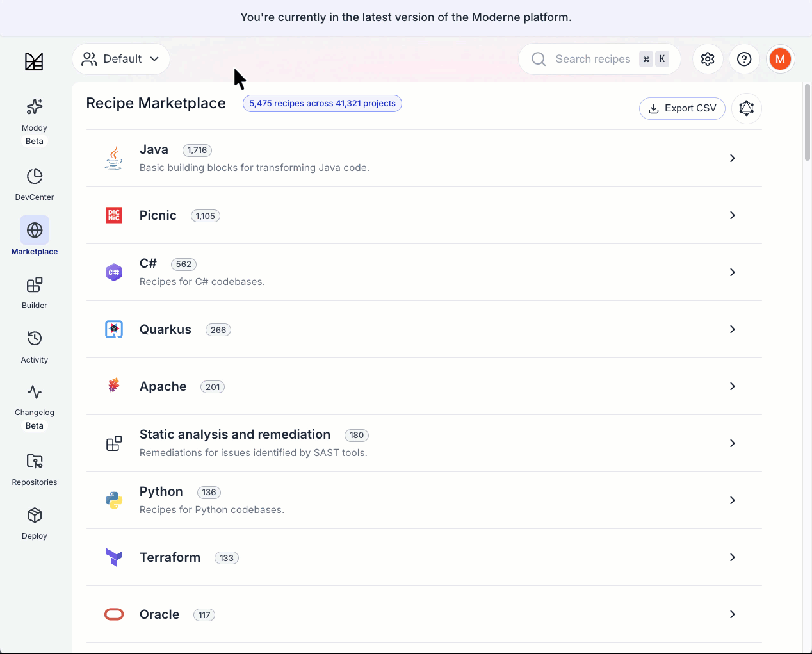Click the Picnic 1,105 count badge
The width and height of the screenshot is (812, 654).
[206, 216]
